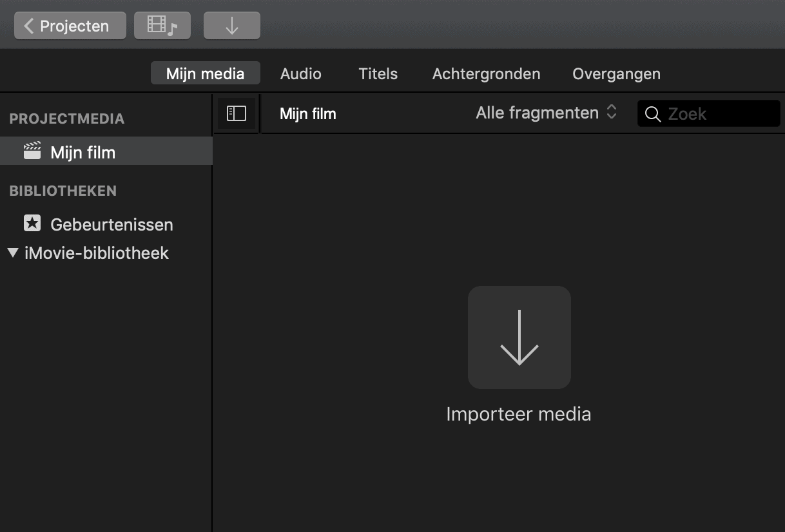Toggle the library sidebar visibility button

(237, 114)
